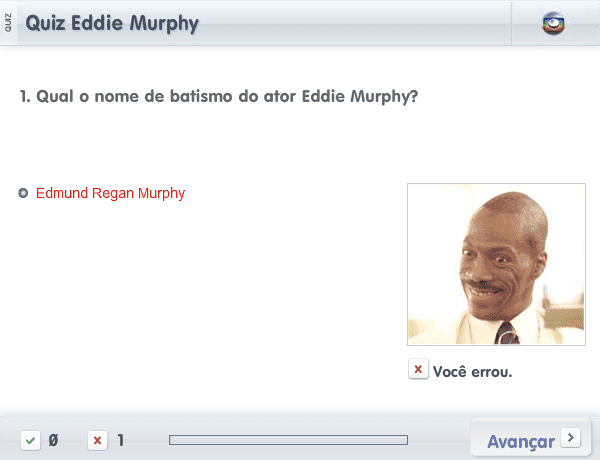Click the red X wrong-answers icon in footer

coord(98,440)
